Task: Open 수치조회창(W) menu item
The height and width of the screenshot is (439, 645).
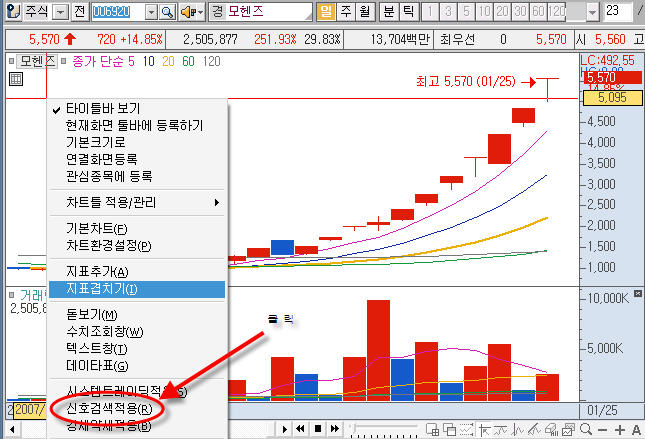Action: pos(137,332)
